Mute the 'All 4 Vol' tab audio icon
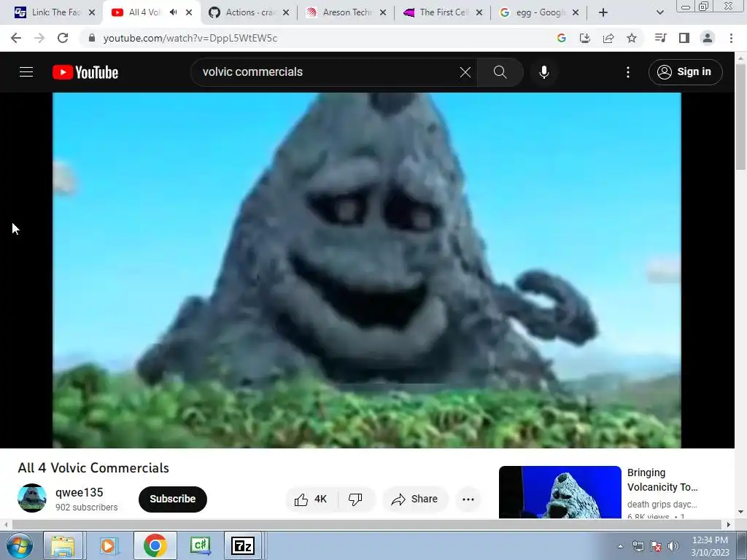 point(174,12)
